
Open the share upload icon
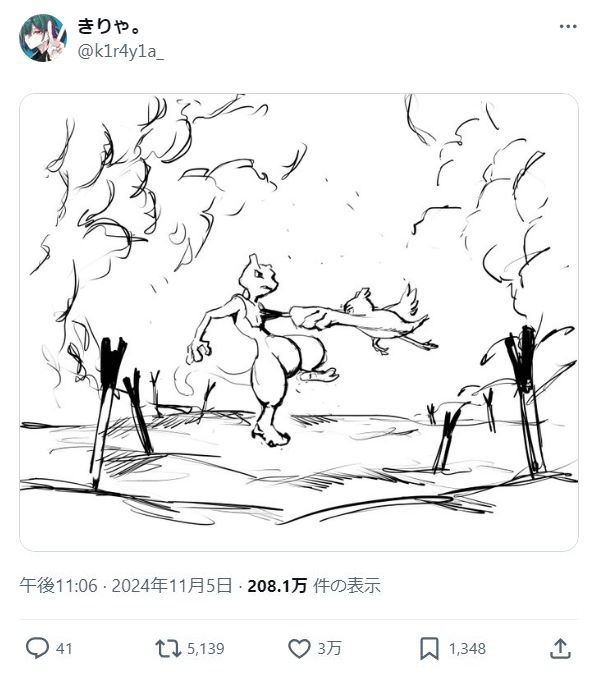tap(560, 648)
